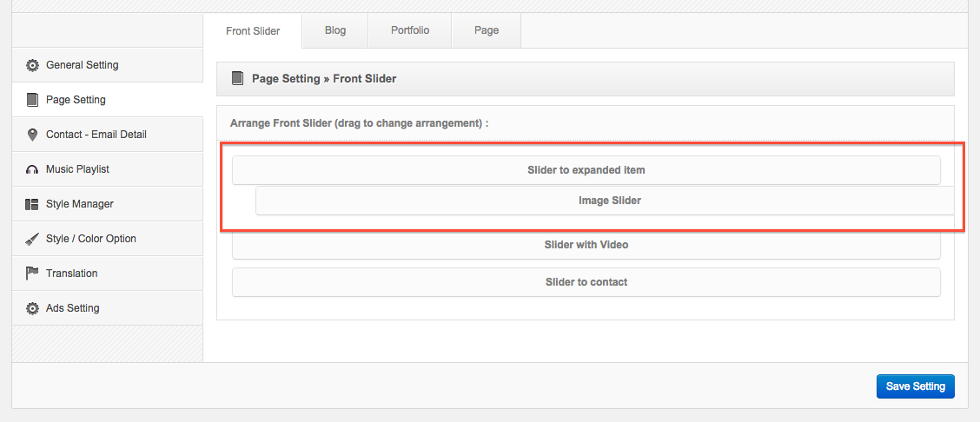Viewport: 980px width, 422px height.
Task: Select the Slider to expanded item bar
Action: click(x=586, y=170)
